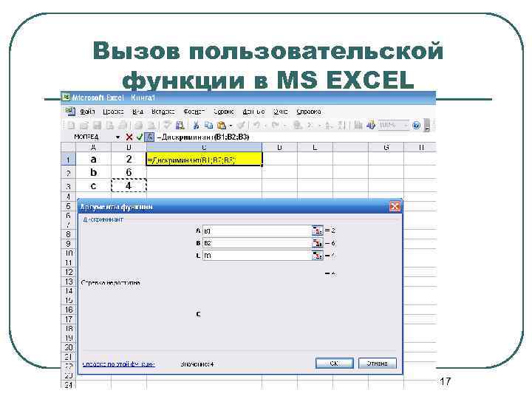
Task: Select cell B2 containing '6'
Action: 129,172
